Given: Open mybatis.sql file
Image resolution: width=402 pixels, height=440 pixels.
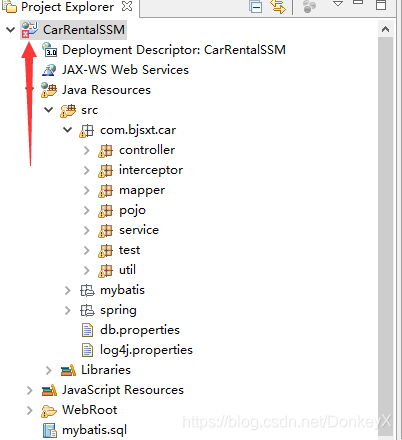Looking at the screenshot, I should coord(95,430).
